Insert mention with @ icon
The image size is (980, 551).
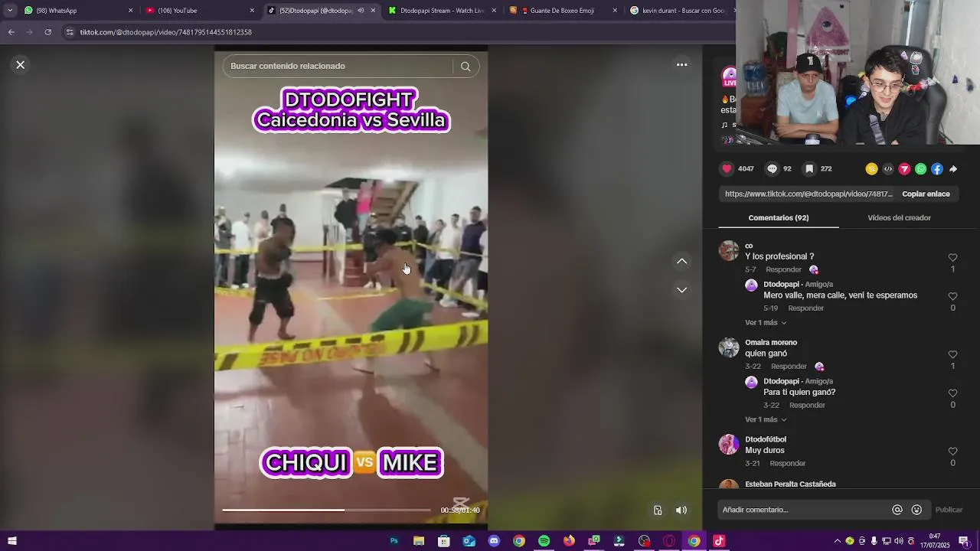click(x=897, y=510)
